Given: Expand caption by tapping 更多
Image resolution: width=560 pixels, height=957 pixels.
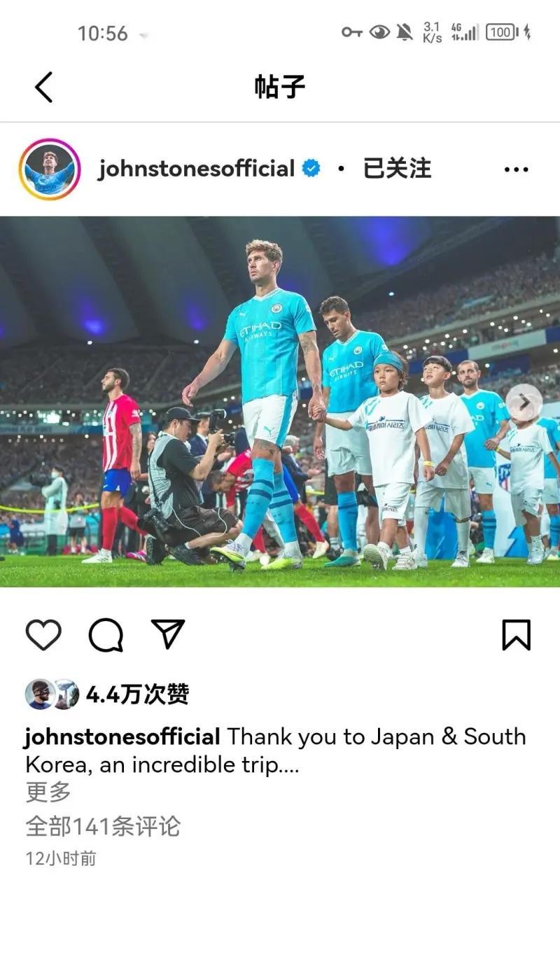Looking at the screenshot, I should tap(48, 792).
